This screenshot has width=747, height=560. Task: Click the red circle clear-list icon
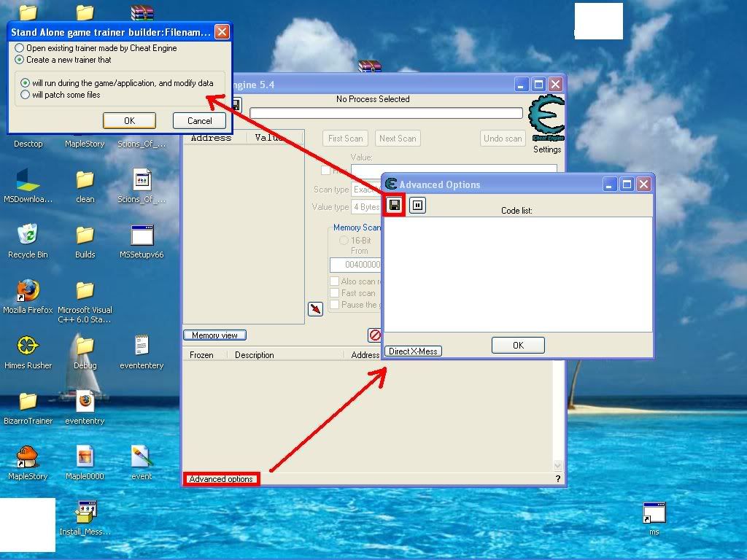click(375, 335)
